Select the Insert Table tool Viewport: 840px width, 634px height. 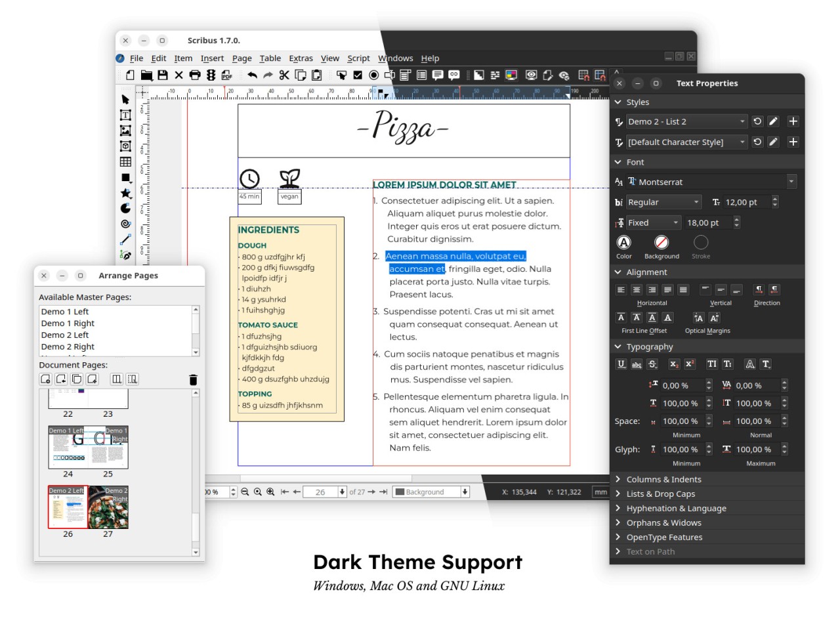coord(125,160)
